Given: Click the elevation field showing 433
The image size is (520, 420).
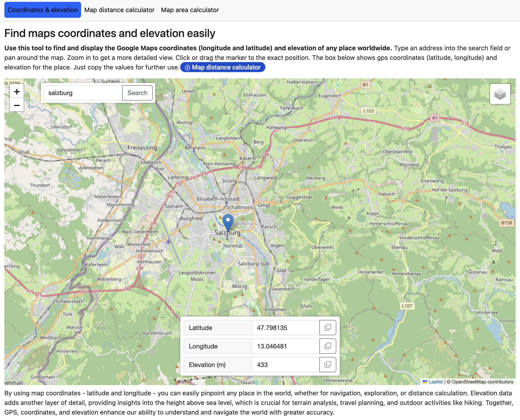Looking at the screenshot, I should (x=285, y=364).
